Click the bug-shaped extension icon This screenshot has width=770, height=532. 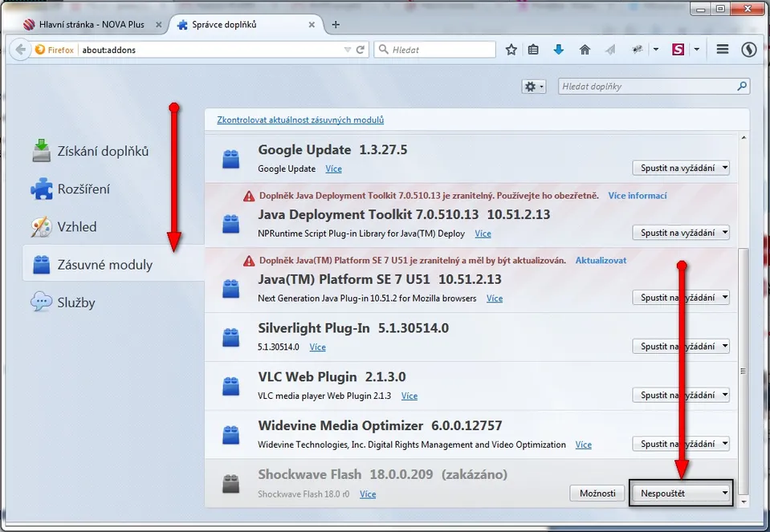pyautogui.click(x=638, y=50)
